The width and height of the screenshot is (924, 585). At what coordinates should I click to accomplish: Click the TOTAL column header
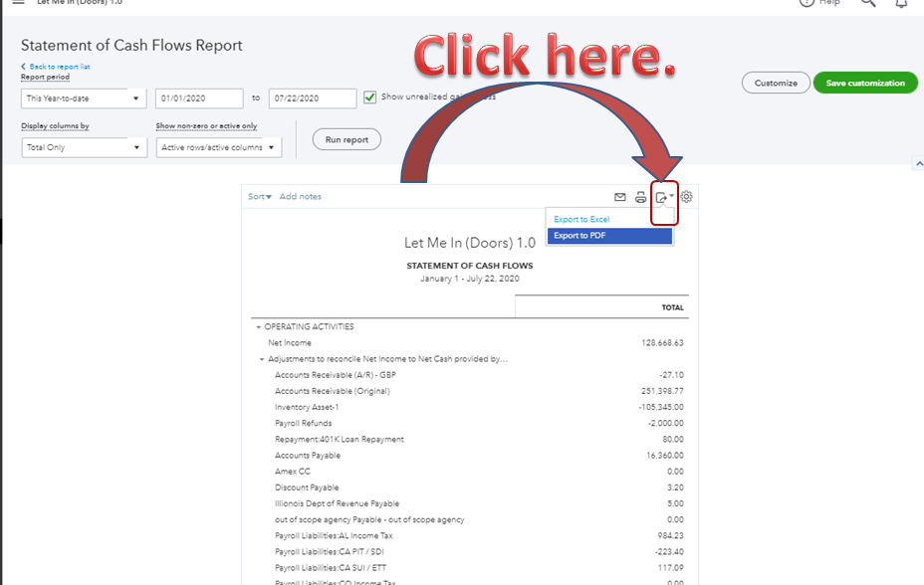672,307
